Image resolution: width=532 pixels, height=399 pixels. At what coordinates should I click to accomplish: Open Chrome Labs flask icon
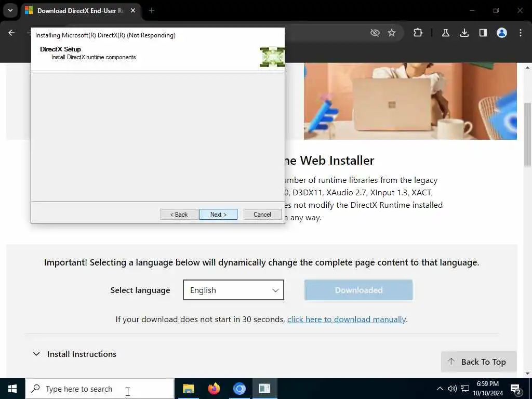click(x=445, y=33)
